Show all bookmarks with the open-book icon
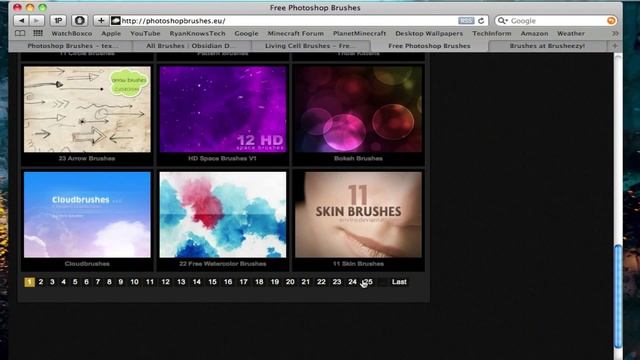Image resolution: width=640 pixels, height=360 pixels. coord(20,33)
